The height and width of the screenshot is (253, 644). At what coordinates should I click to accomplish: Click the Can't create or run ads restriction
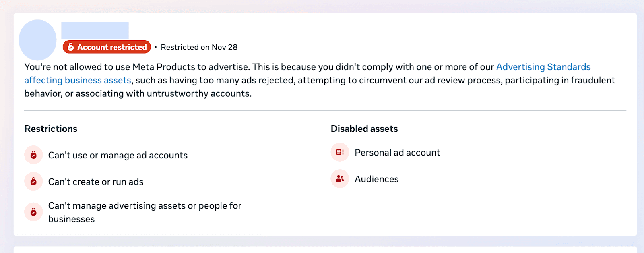(95, 181)
